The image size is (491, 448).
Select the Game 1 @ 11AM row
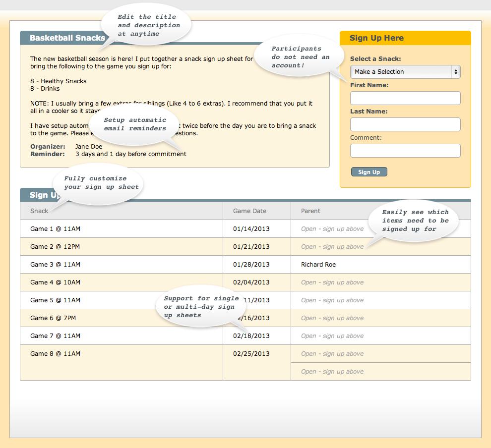click(245, 228)
